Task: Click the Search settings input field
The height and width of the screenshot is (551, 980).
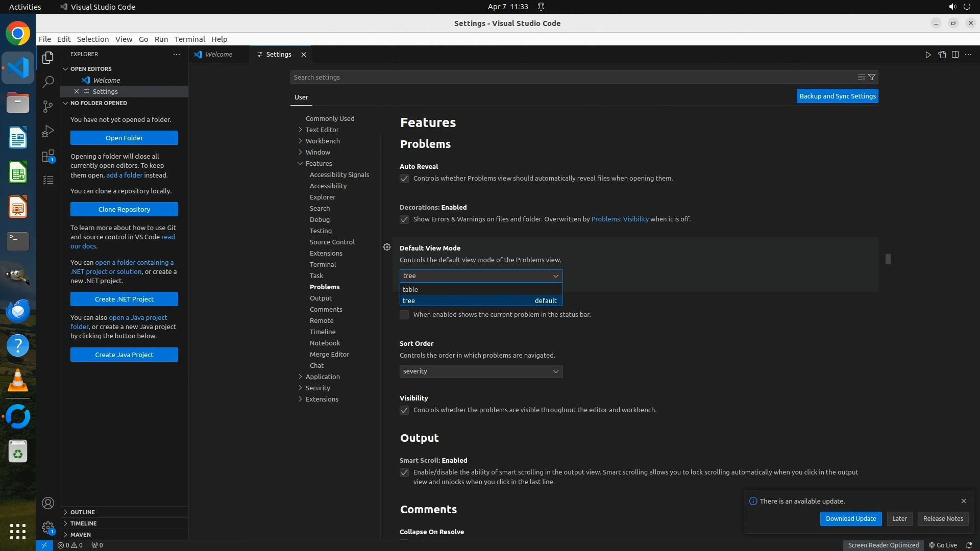Action: click(x=572, y=77)
